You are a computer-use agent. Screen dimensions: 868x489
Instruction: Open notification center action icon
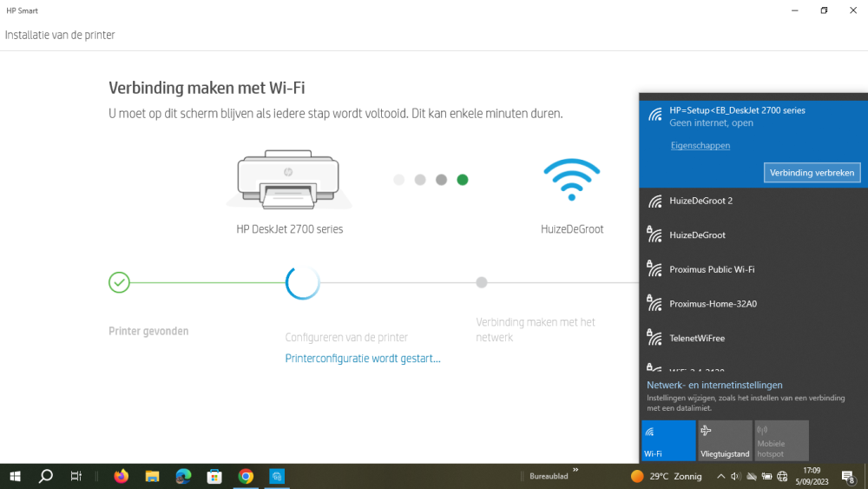click(848, 476)
